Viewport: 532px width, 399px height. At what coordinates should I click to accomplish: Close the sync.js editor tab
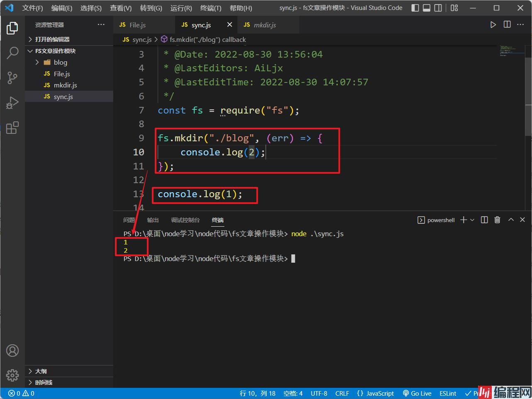coord(230,25)
